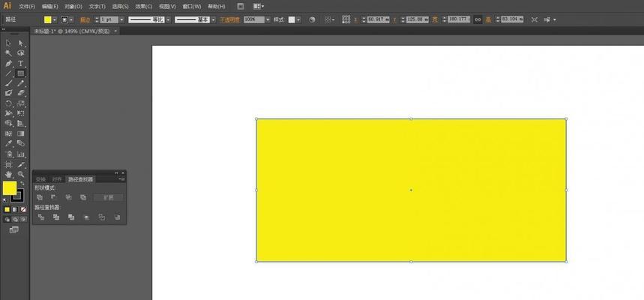The width and height of the screenshot is (644, 300).
Task: Select the Magic Wand tool
Action: [8, 53]
